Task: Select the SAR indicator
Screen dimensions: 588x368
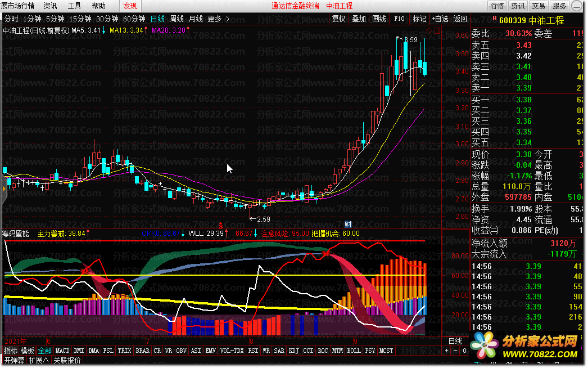Action: (279, 351)
